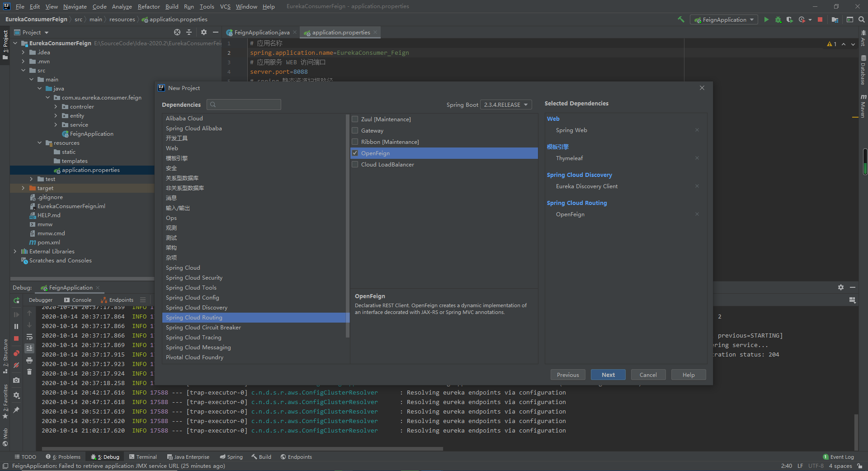Check the Zuul [Maintenance] checkbox

355,119
